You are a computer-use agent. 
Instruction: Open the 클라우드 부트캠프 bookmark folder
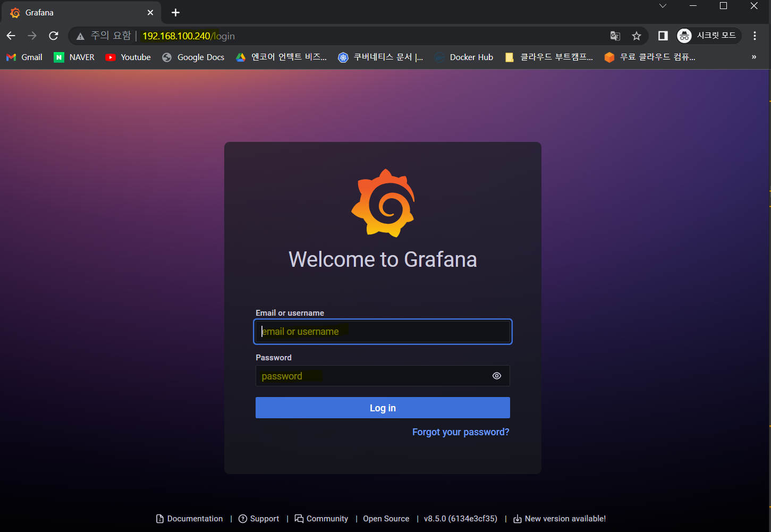point(549,57)
